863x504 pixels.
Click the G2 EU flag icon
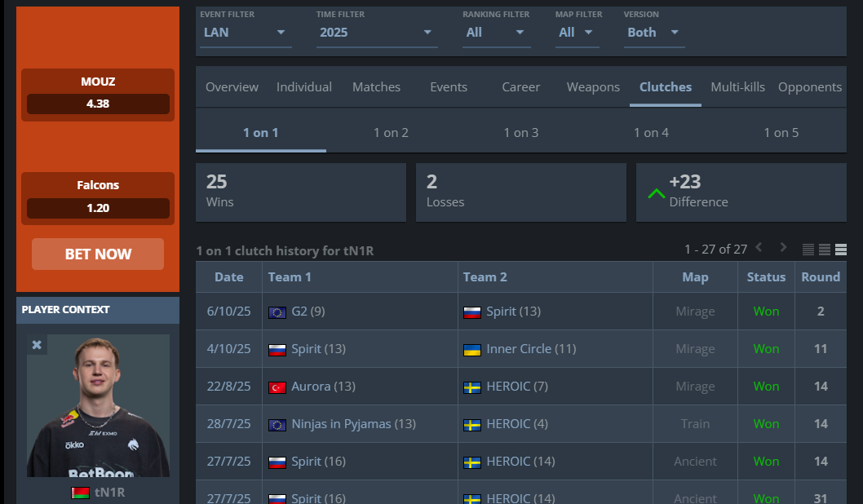coord(277,312)
